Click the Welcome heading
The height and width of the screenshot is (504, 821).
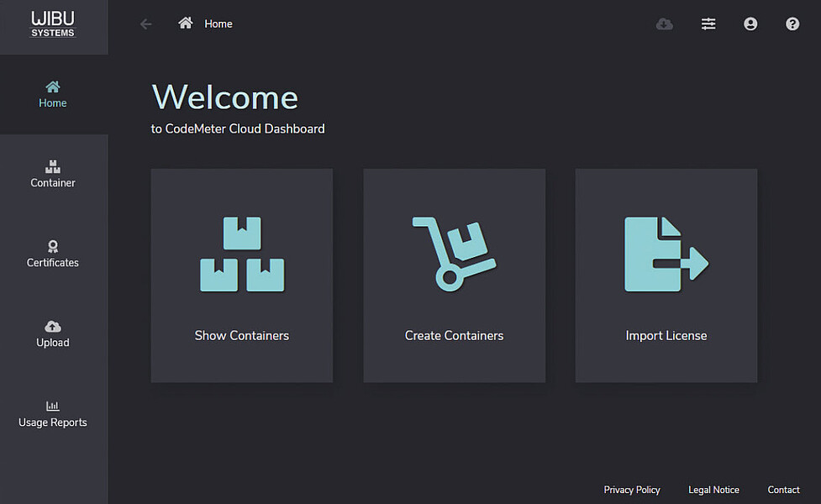pos(225,97)
